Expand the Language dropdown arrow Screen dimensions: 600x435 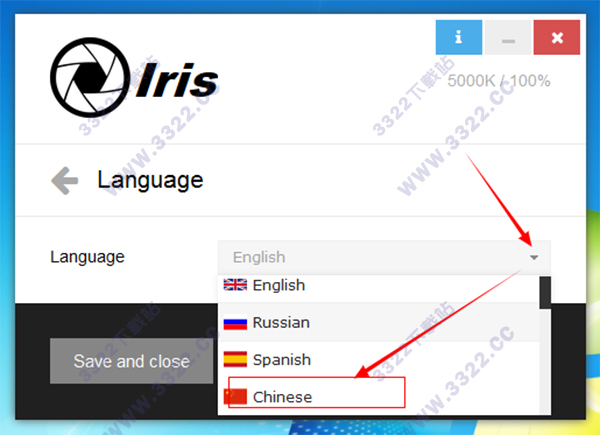click(x=534, y=257)
